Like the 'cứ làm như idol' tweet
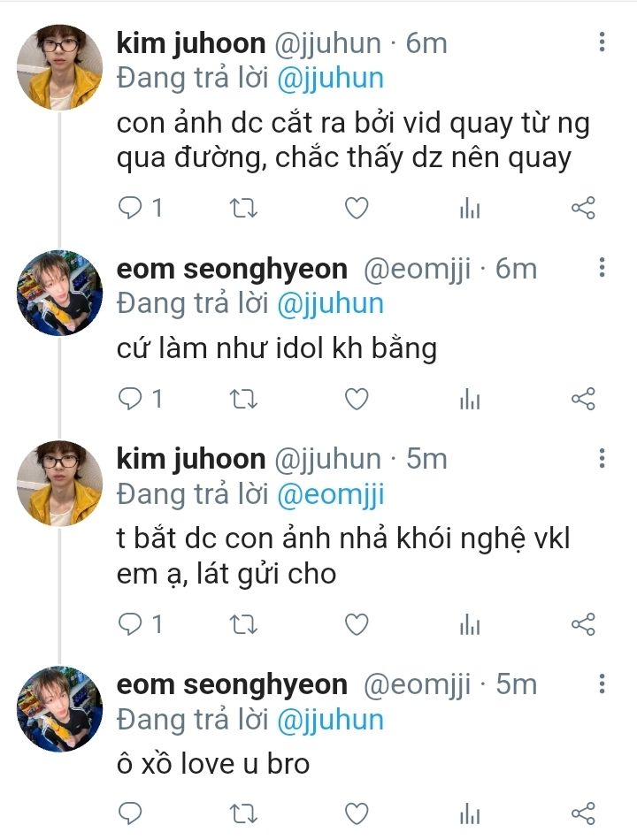The height and width of the screenshot is (840, 637). click(x=356, y=400)
